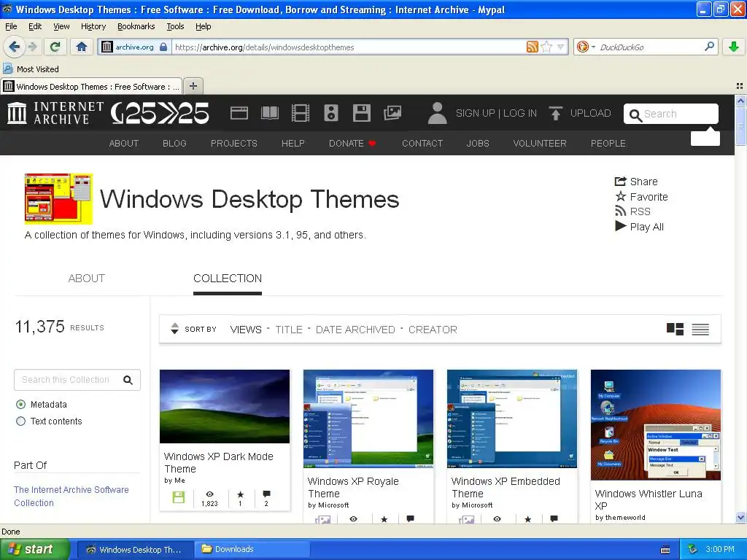Sort results by TITLE
Screen dimensions: 747x560
(289, 330)
